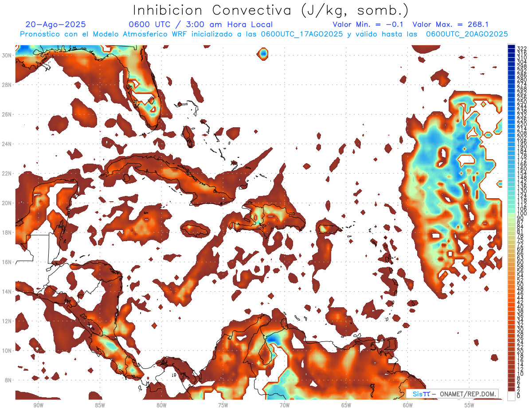
Task: Click the "75W" longitude label
Action: click(223, 405)
